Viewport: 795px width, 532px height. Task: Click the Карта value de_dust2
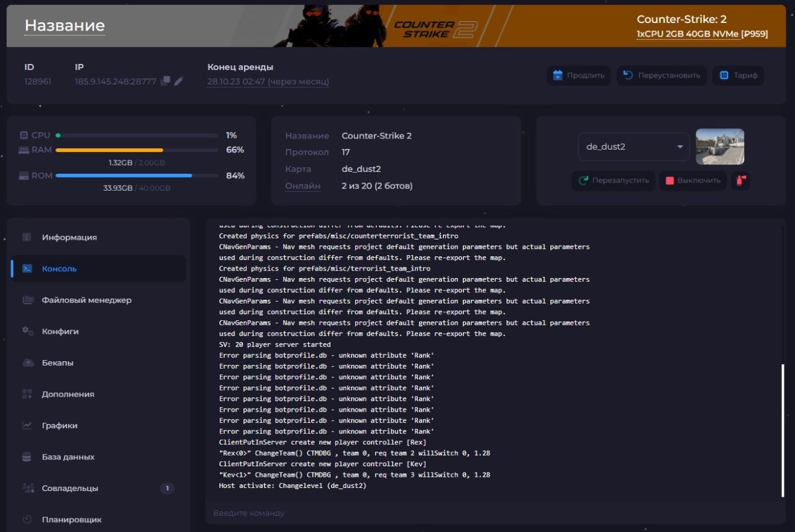(361, 169)
